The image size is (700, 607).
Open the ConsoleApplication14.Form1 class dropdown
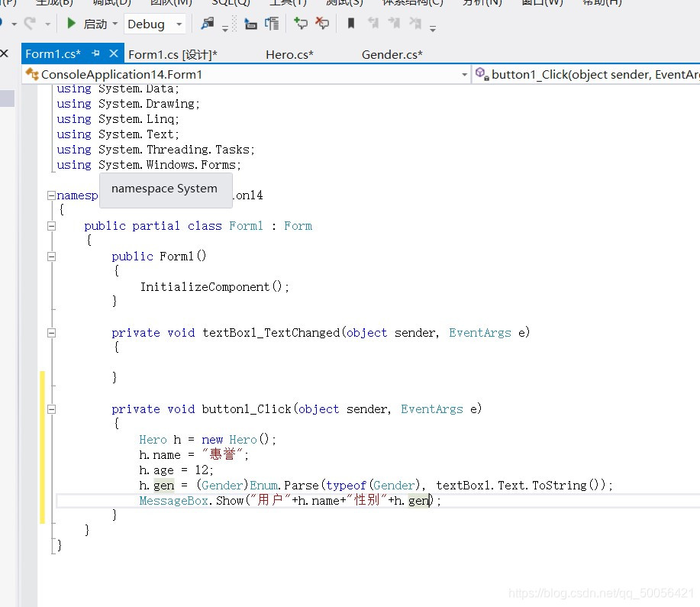[246, 75]
